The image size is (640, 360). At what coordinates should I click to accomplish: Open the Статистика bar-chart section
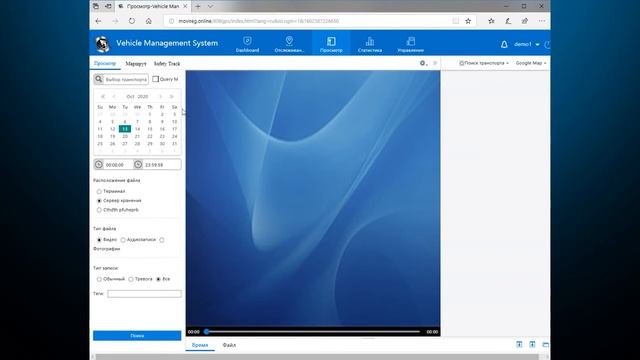(370, 44)
